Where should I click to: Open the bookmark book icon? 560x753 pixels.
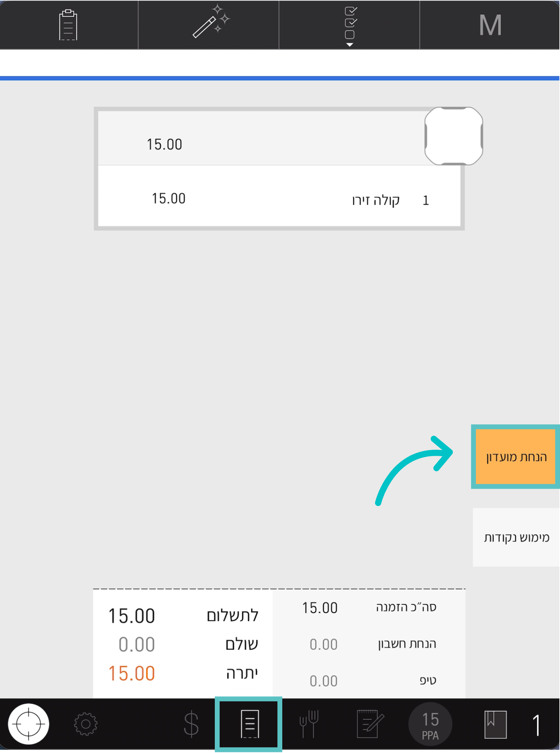pyautogui.click(x=495, y=725)
